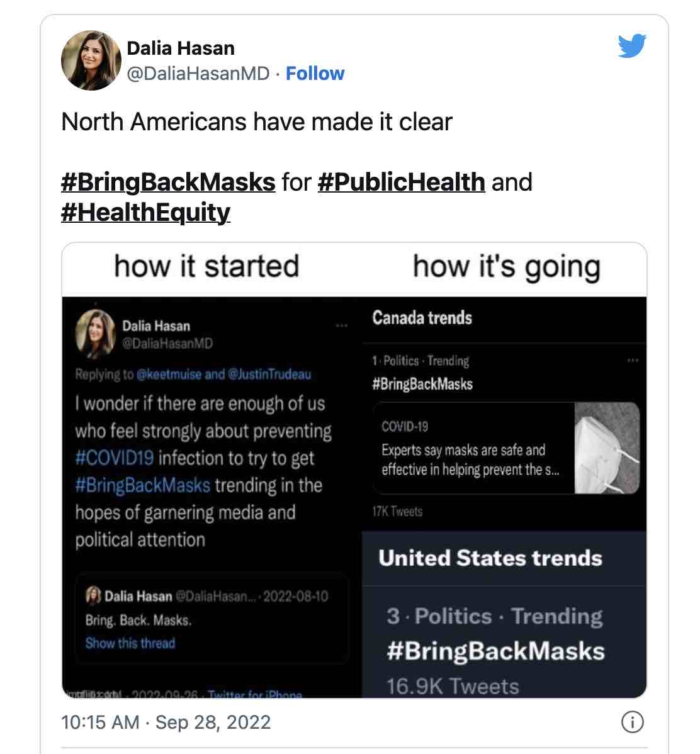Click the tweet info circle icon
700x754 pixels.
(631, 722)
